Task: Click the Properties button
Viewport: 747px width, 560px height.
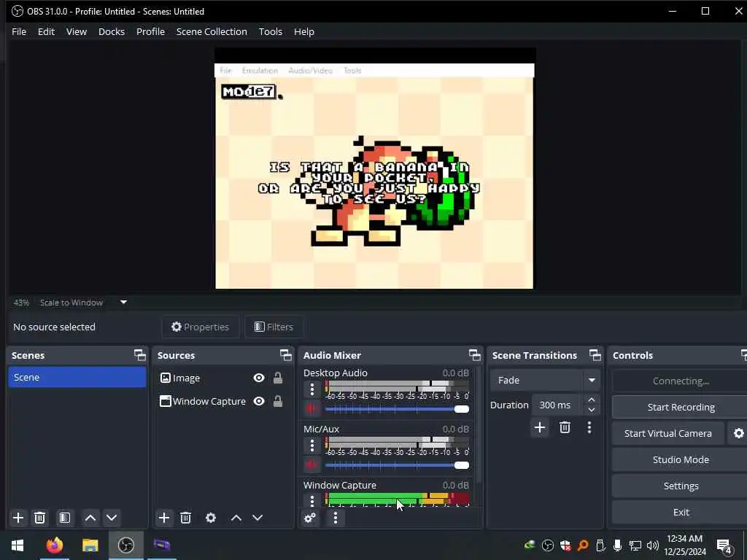Action: (200, 327)
